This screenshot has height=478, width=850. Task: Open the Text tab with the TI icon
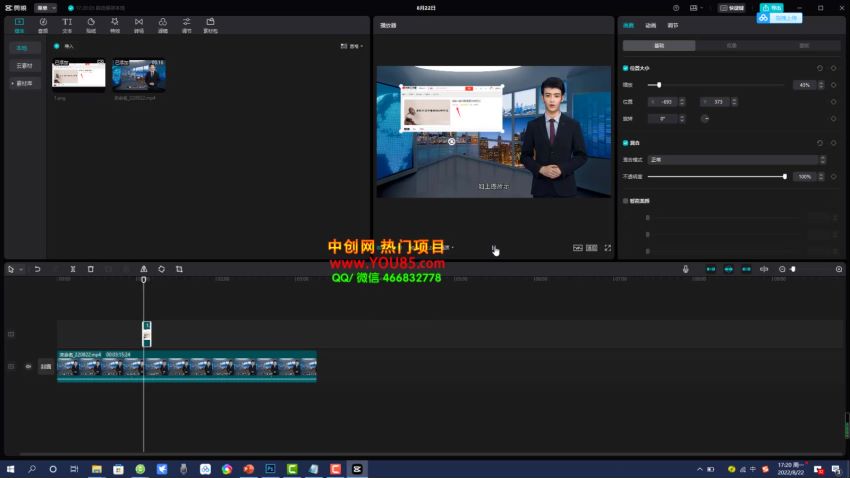[67, 25]
